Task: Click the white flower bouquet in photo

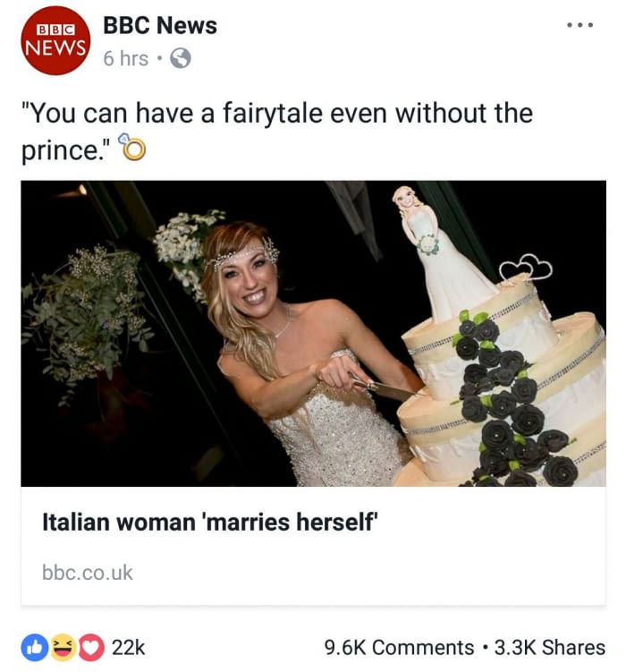Action: pos(189,252)
